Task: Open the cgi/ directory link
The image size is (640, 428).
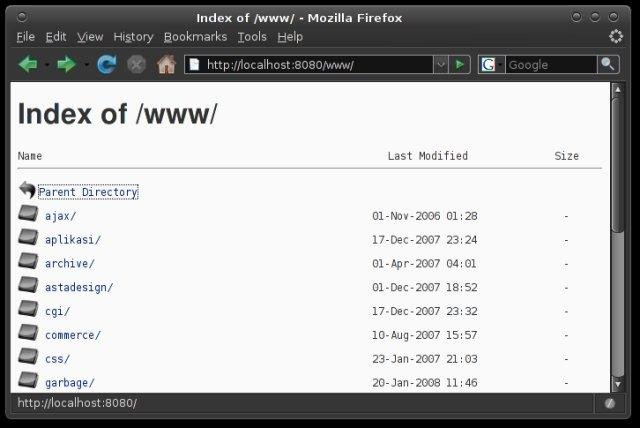Action: coord(58,311)
